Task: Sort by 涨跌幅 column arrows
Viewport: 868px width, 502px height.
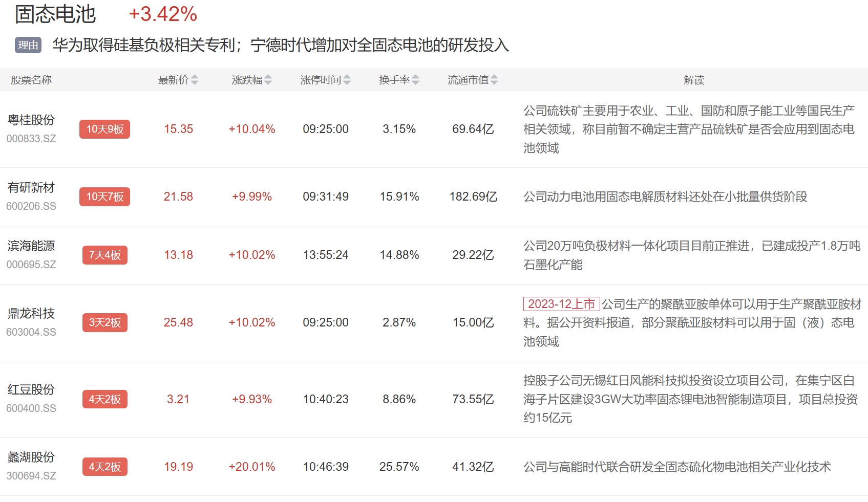Action: point(268,80)
